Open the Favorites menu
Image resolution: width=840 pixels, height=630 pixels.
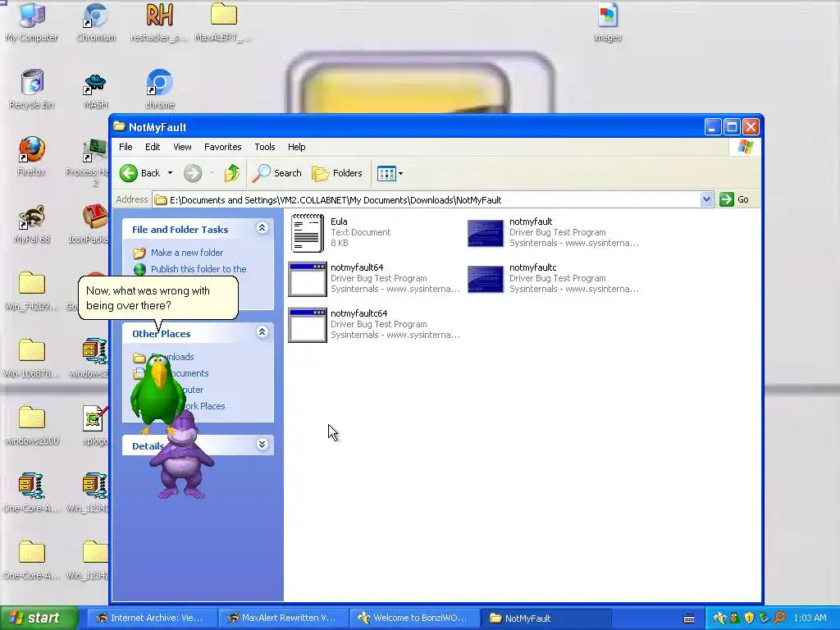[223, 147]
